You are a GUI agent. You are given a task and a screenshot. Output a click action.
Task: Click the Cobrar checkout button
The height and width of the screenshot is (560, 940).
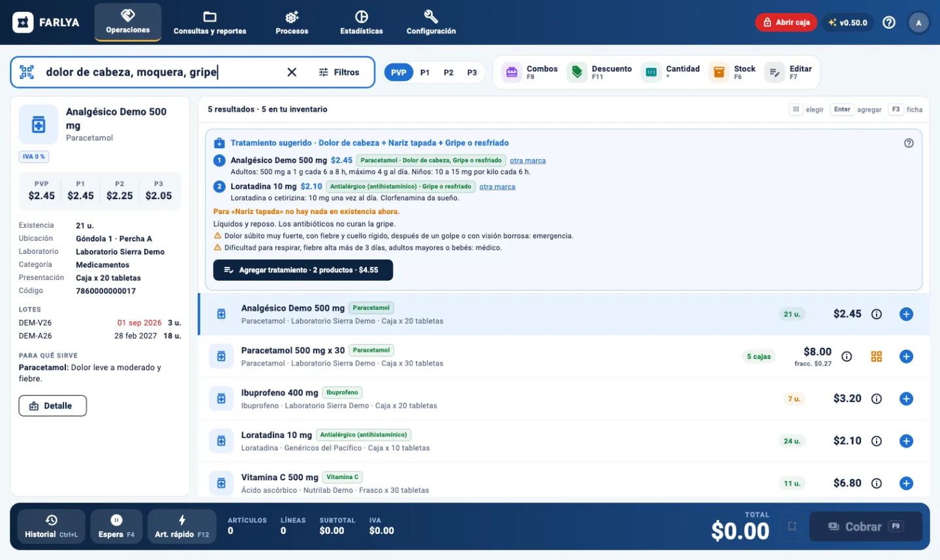pyautogui.click(x=866, y=527)
